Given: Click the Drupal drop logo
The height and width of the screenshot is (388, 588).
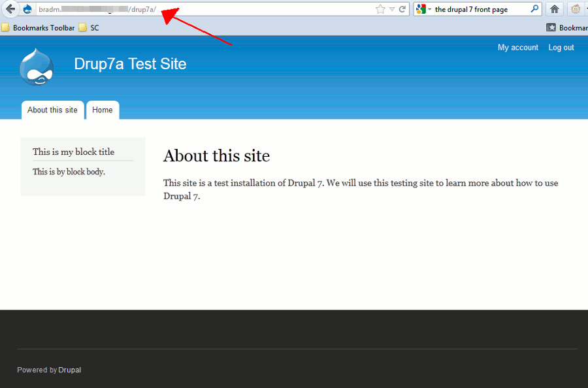Looking at the screenshot, I should tap(37, 67).
